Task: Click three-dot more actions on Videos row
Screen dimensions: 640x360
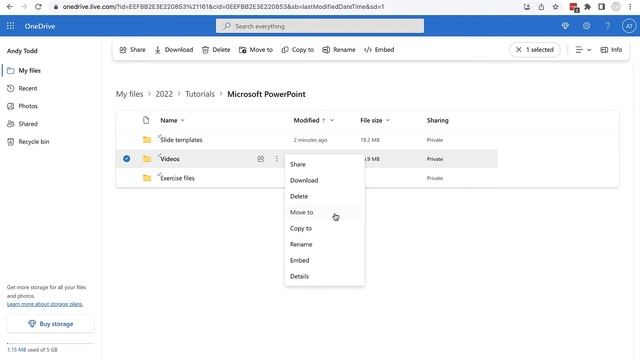Action: click(277, 159)
